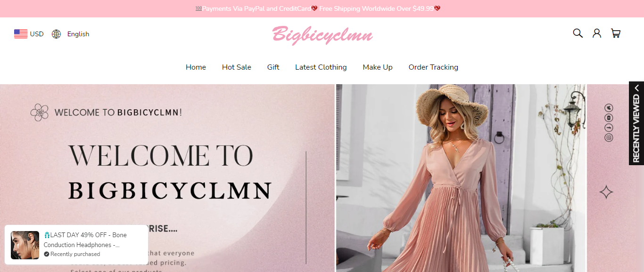Image resolution: width=644 pixels, height=272 pixels.
Task: Open the search magnifier icon
Action: pyautogui.click(x=578, y=33)
